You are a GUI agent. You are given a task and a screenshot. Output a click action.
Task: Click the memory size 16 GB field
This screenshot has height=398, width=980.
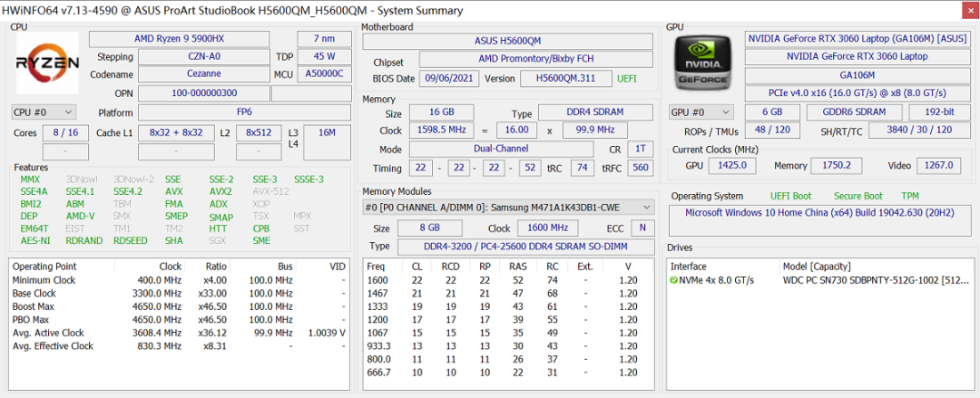441,112
